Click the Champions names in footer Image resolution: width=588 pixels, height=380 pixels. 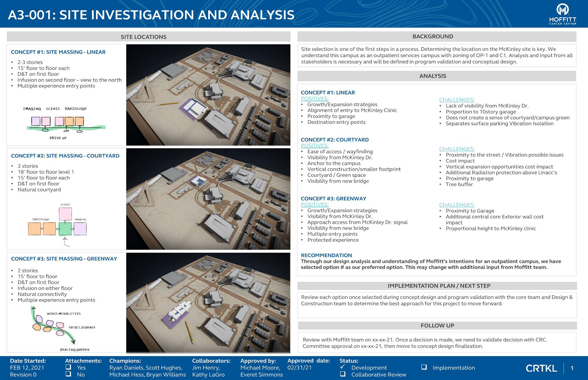pyautogui.click(x=148, y=371)
